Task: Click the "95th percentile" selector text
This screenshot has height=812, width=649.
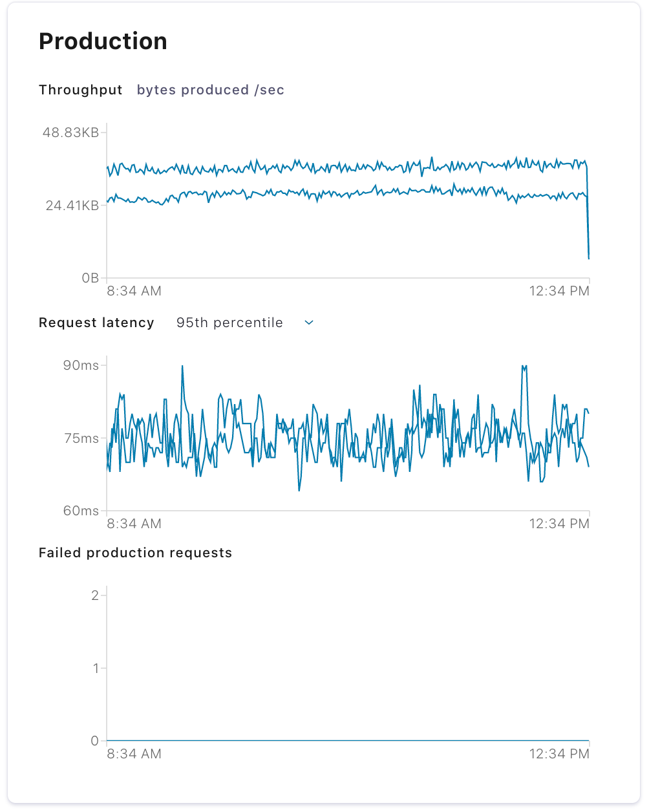Action: pyautogui.click(x=229, y=323)
